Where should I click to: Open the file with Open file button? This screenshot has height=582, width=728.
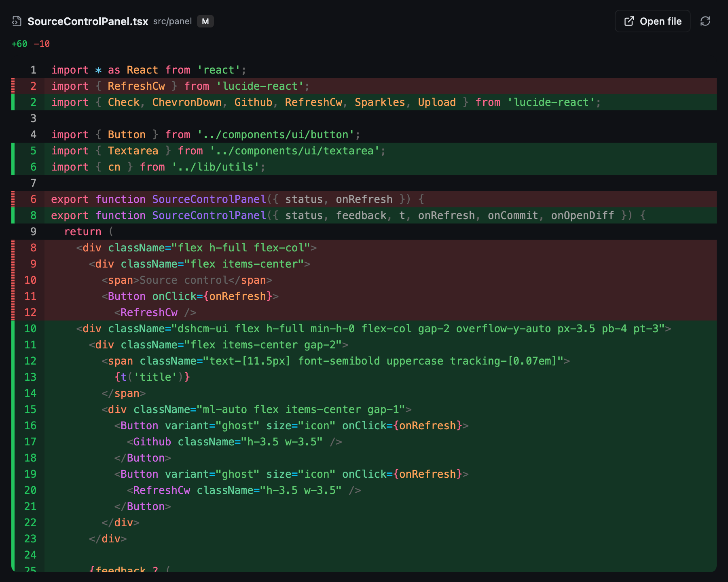pos(652,21)
